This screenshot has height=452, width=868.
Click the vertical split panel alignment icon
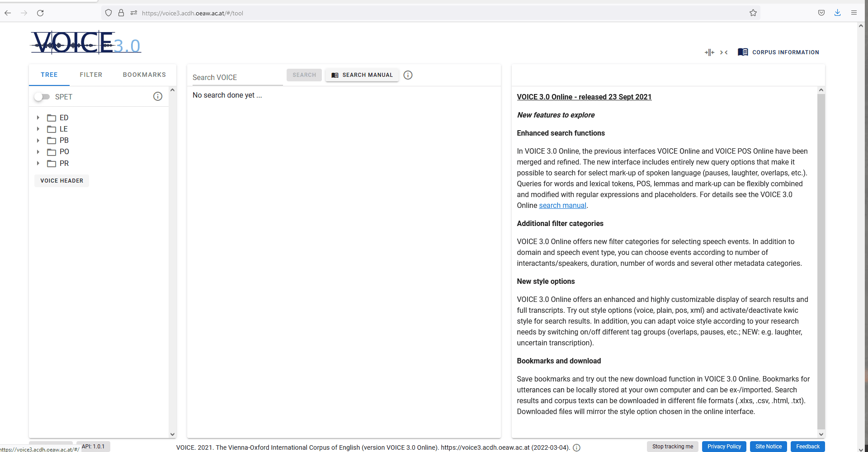(x=709, y=52)
